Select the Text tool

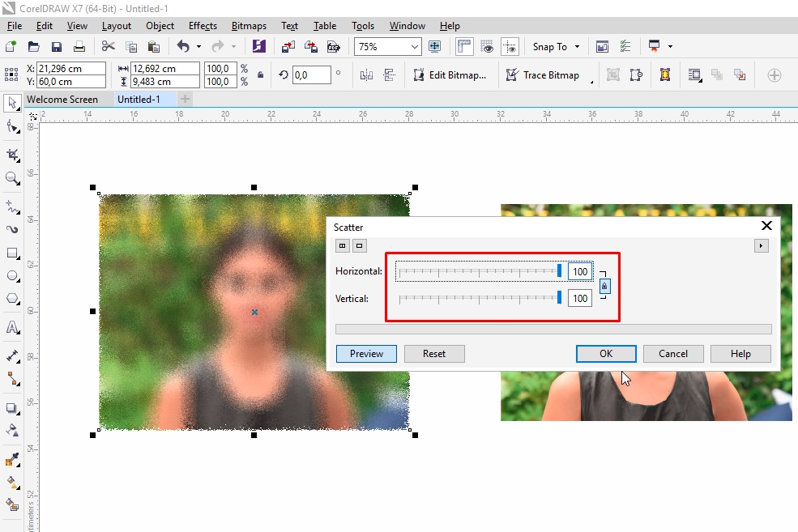click(11, 327)
